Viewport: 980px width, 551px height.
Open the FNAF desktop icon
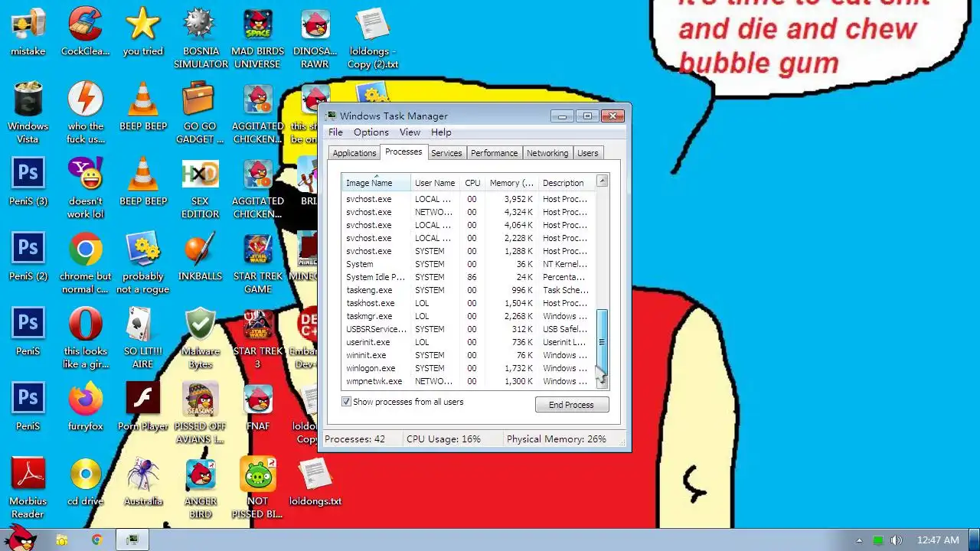(x=258, y=406)
